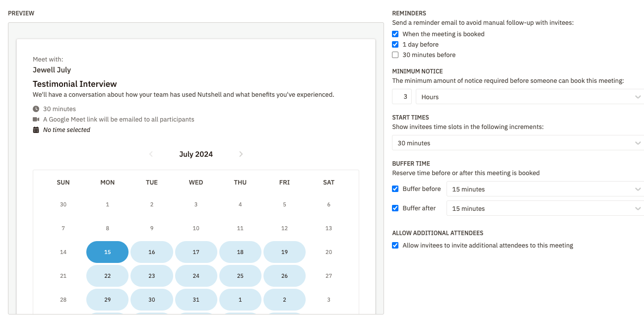Go to next month after July 2024
644x317 pixels.
point(241,154)
